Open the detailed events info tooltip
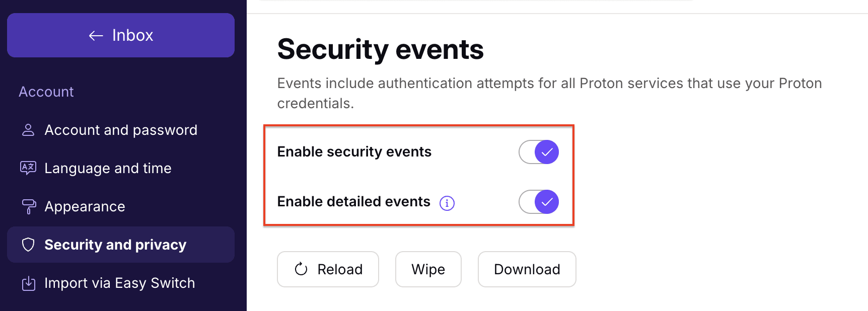The image size is (868, 311). [447, 202]
